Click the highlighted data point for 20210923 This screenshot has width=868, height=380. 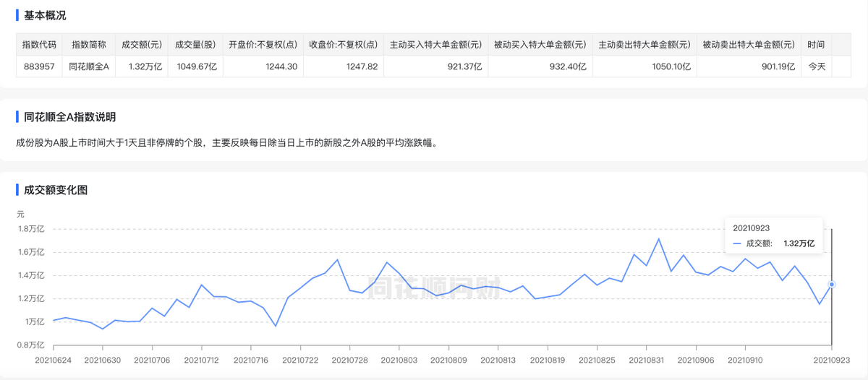coord(832,284)
